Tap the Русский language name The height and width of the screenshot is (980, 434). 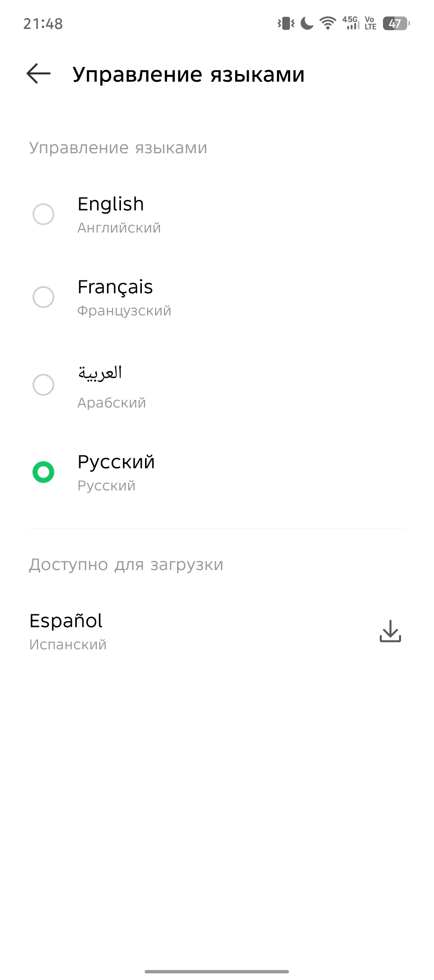point(116,462)
